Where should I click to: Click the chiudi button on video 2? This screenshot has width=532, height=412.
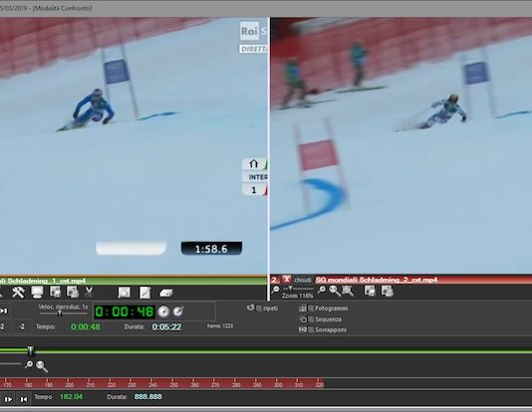click(x=303, y=280)
